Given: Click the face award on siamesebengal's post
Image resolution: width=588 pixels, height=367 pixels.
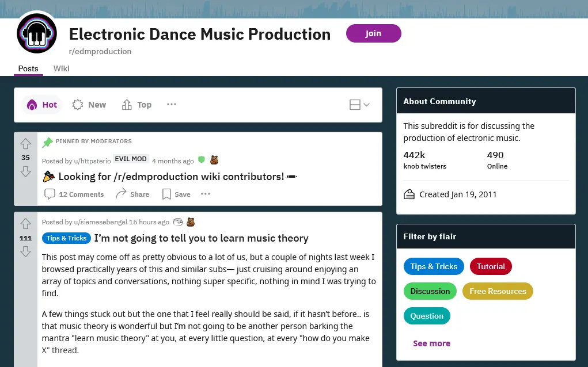Looking at the screenshot, I should (x=178, y=222).
